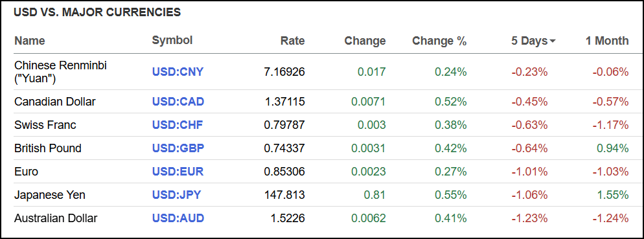This screenshot has width=644, height=239.
Task: Click the 5-day value -1.23%
Action: 529,218
